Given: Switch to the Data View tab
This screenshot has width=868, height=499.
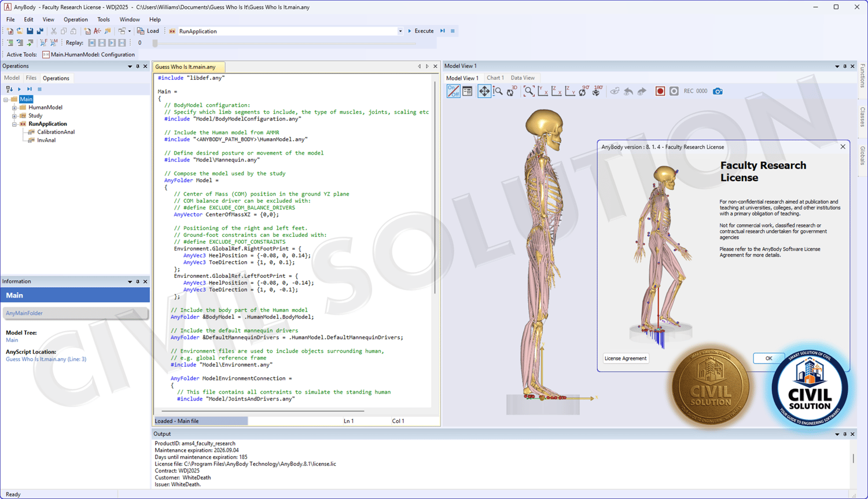Looking at the screenshot, I should pos(523,78).
